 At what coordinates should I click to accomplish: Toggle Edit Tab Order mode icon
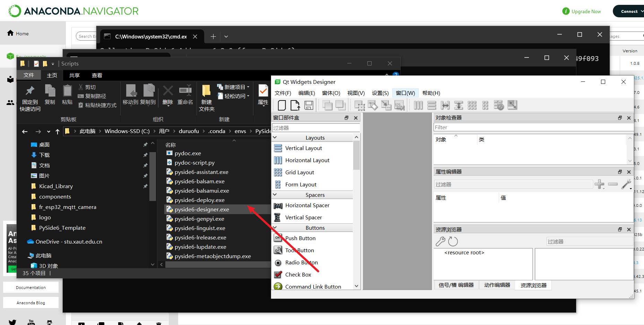[399, 105]
